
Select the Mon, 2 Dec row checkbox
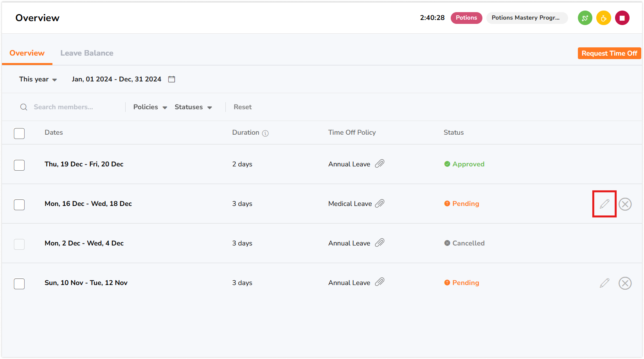19,244
